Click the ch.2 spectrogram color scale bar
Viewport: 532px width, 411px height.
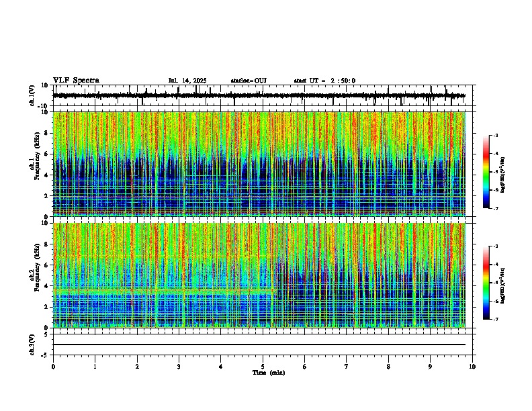coord(486,283)
